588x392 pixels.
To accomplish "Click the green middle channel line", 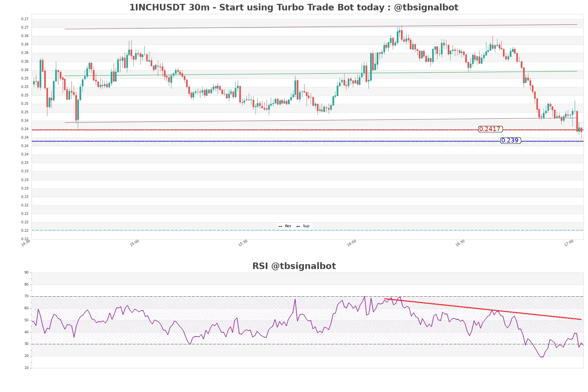I will [x=321, y=73].
